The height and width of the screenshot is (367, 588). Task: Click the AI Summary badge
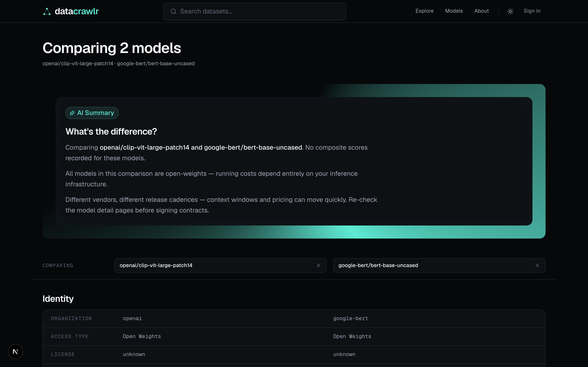pos(92,113)
